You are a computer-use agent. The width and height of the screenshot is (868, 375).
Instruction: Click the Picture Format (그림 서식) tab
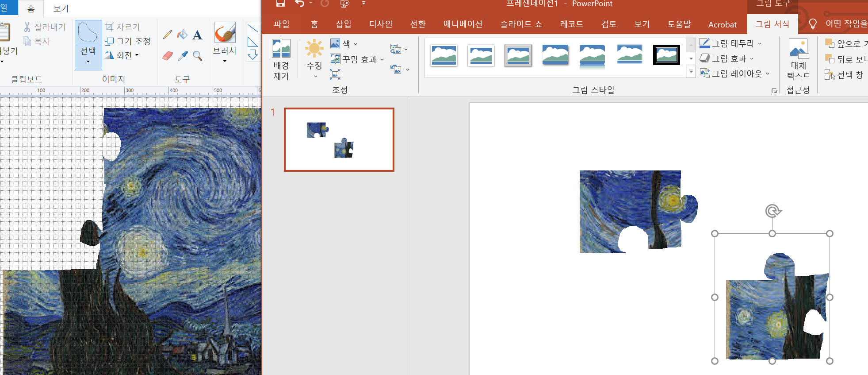[772, 24]
